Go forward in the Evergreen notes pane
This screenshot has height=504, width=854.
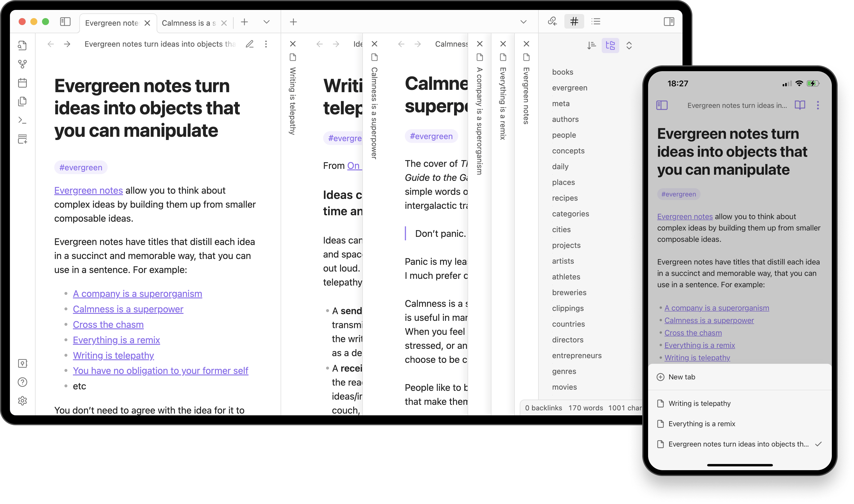click(x=67, y=44)
